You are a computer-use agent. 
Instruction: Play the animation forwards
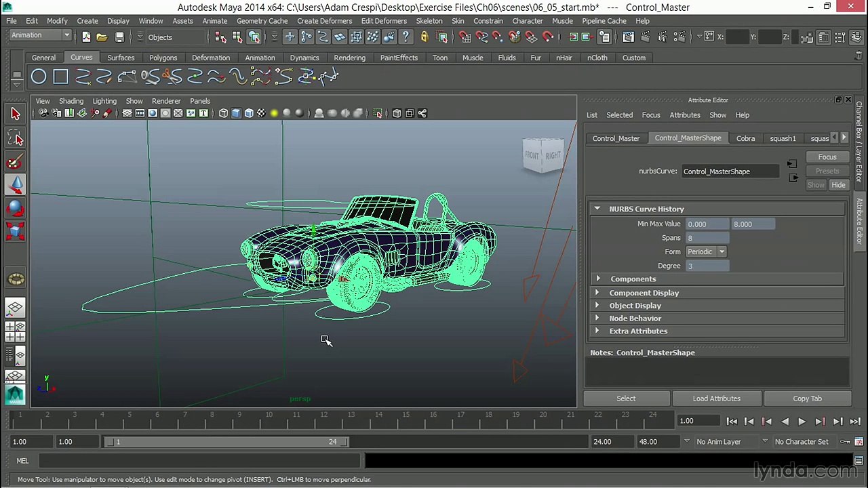pos(802,422)
